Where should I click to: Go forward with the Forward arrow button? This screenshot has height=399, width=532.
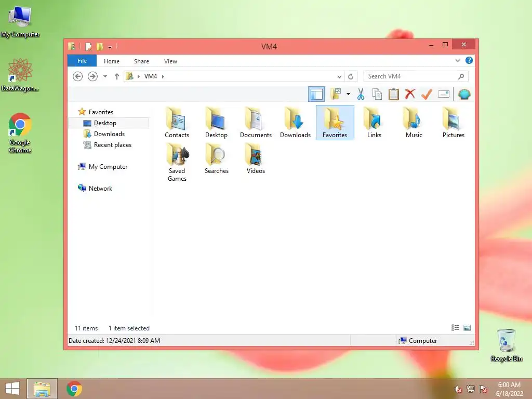pyautogui.click(x=92, y=76)
